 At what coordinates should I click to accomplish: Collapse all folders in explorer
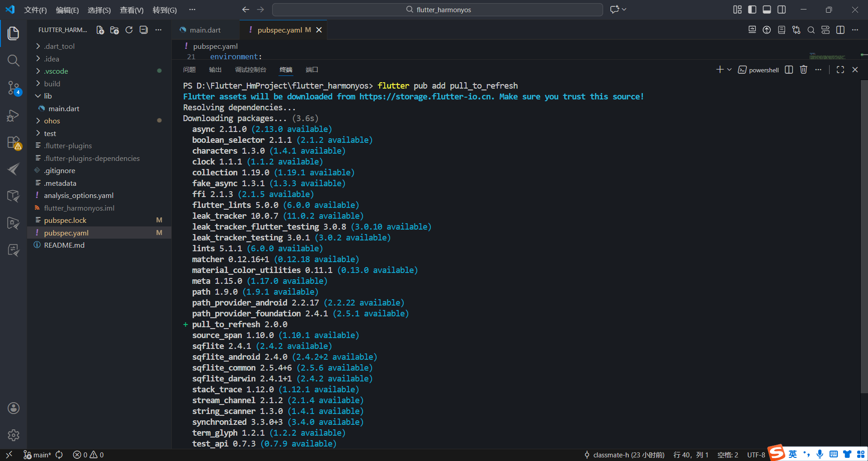pyautogui.click(x=143, y=30)
